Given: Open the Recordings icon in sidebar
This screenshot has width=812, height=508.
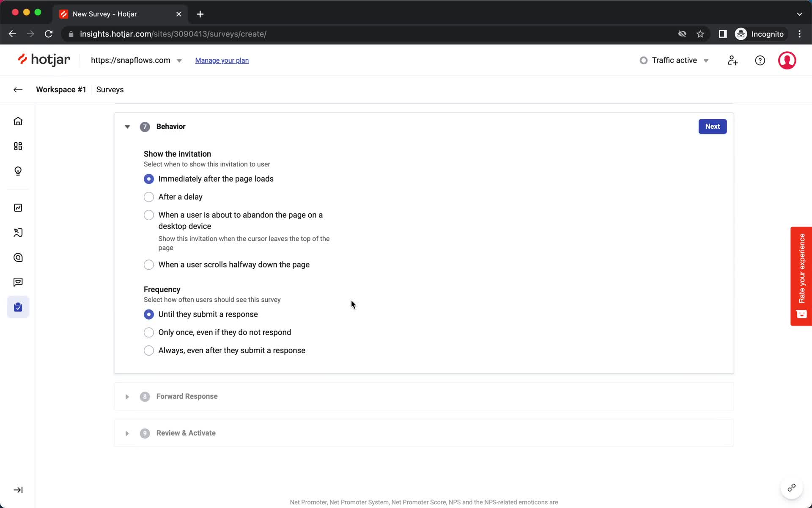Looking at the screenshot, I should tap(18, 232).
